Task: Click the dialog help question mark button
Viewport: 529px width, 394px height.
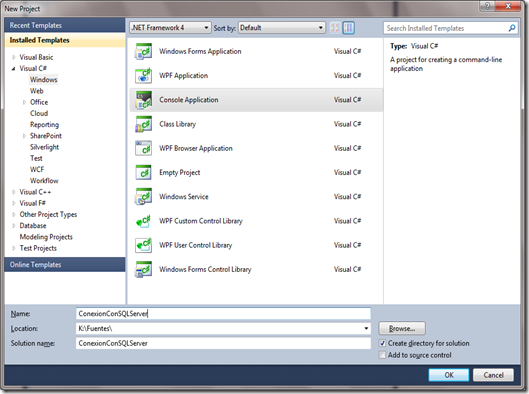Action: (488, 6)
